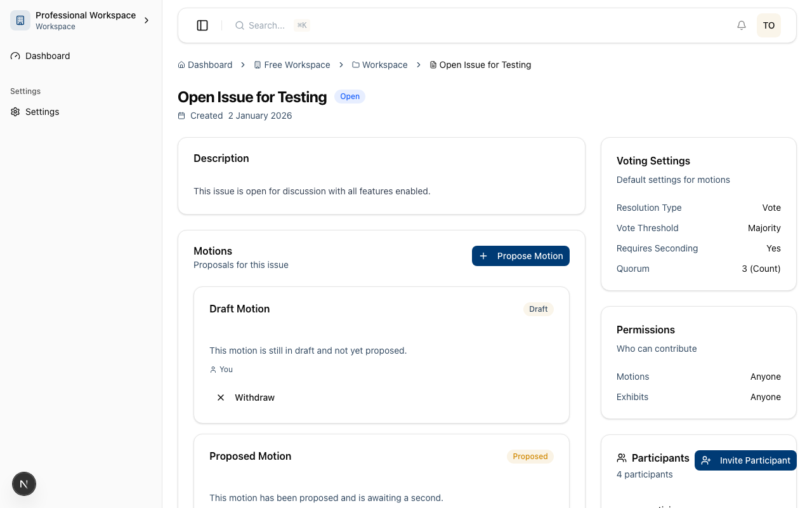The height and width of the screenshot is (508, 812).
Task: Open Settings from the sidebar
Action: click(x=43, y=112)
